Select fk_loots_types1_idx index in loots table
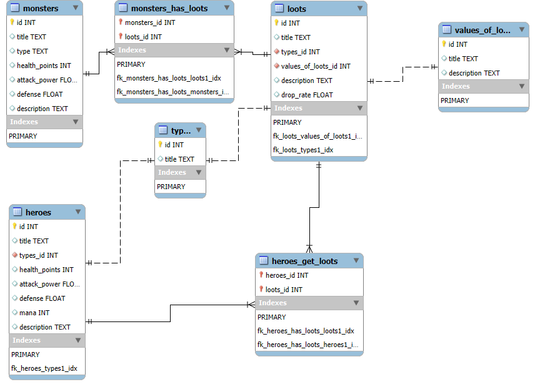This screenshot has height=392, width=535. (x=303, y=150)
